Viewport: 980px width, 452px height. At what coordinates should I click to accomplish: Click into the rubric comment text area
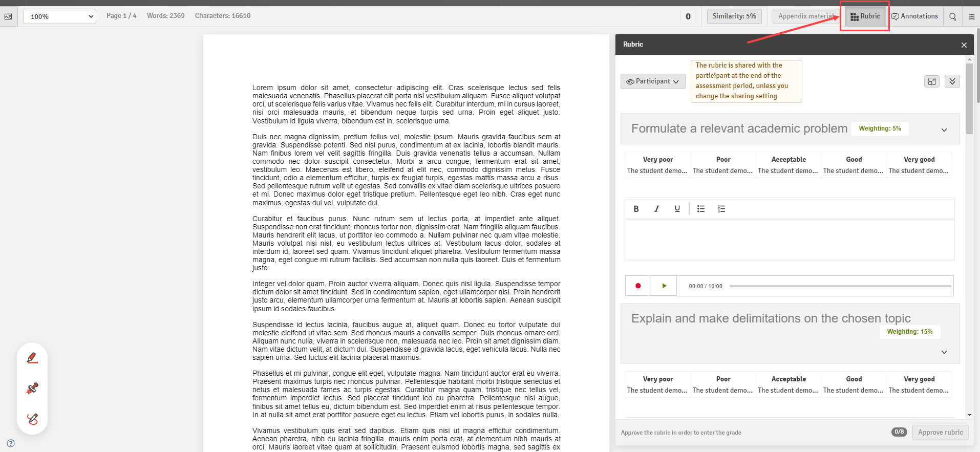(790, 240)
